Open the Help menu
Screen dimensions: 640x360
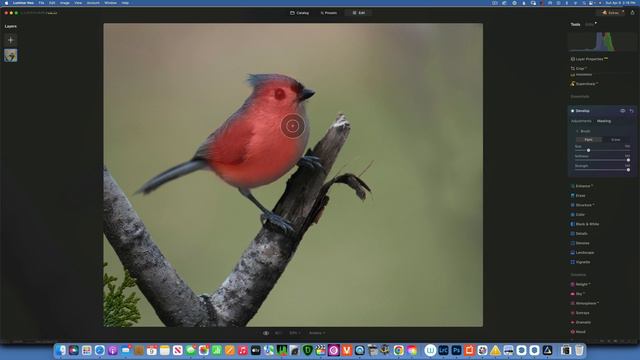point(125,3)
